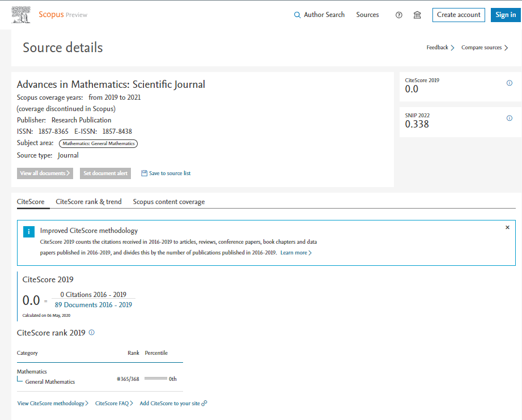The image size is (522, 420).
Task: Click the Mathematics: General Mathematics subject tag
Action: click(99, 143)
